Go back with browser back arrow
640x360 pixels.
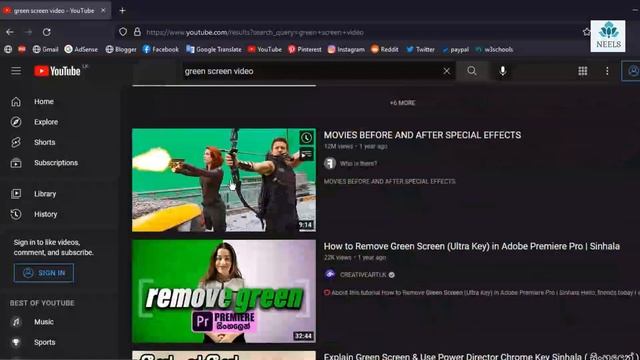coord(10,32)
